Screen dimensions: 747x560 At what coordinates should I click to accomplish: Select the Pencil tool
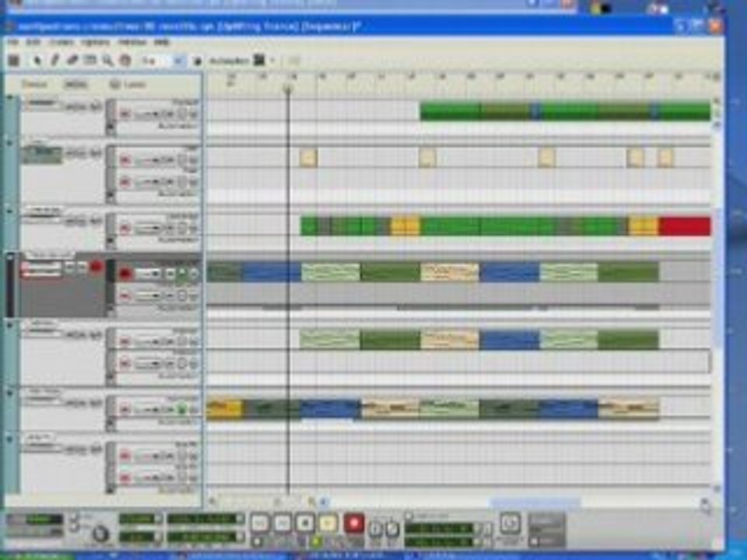coord(54,61)
